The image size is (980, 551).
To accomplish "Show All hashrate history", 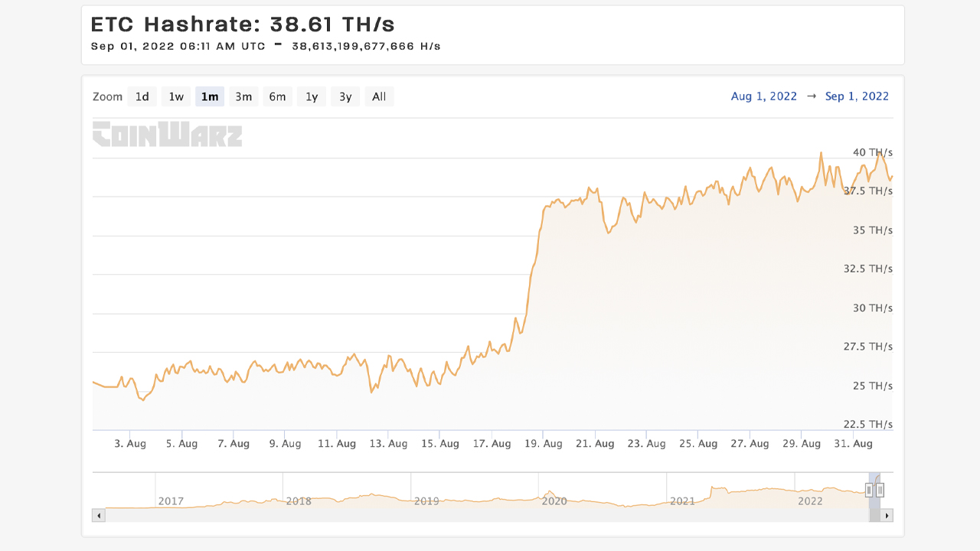I will tap(379, 96).
